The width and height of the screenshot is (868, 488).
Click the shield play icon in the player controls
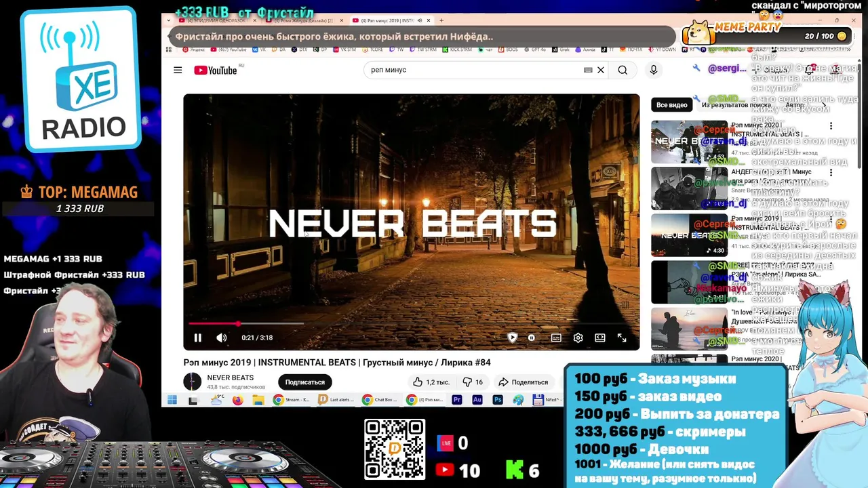coord(513,338)
